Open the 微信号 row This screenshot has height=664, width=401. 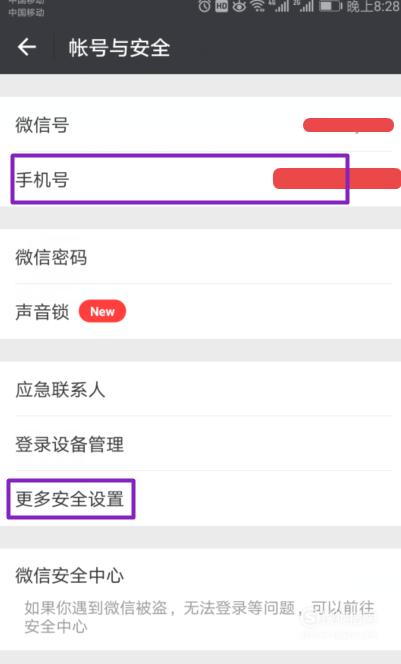200,124
